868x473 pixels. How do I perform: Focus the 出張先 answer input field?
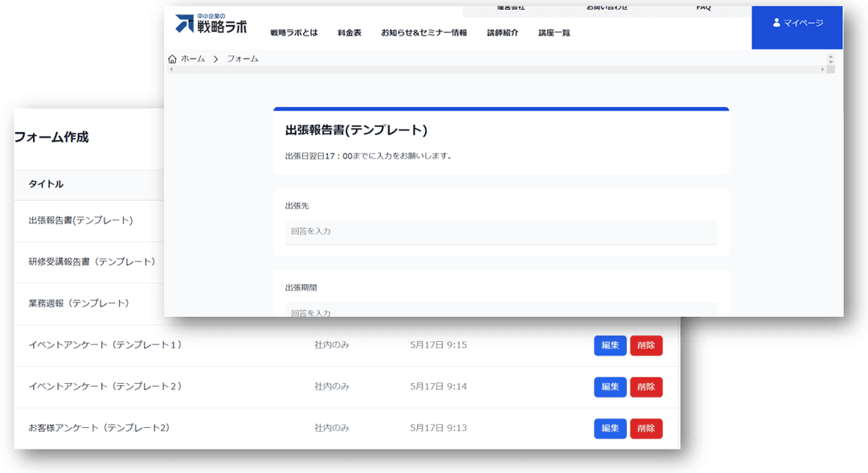click(501, 232)
